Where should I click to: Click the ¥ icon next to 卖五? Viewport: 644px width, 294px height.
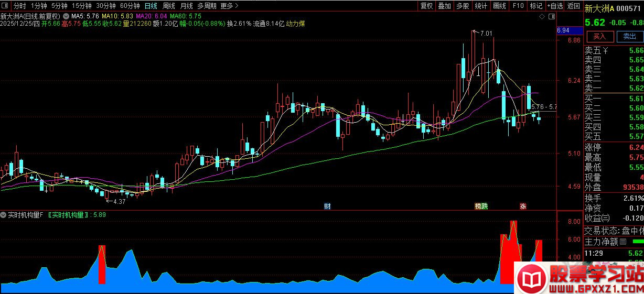click(x=605, y=51)
